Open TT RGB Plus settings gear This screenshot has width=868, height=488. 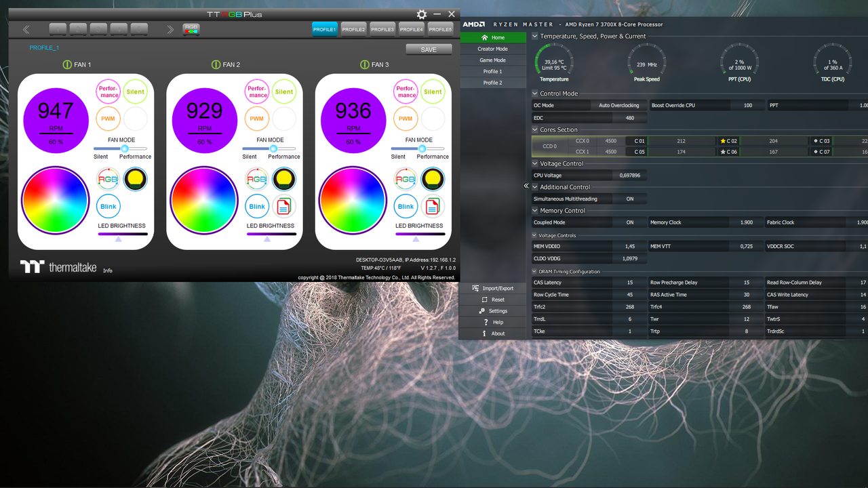[422, 14]
